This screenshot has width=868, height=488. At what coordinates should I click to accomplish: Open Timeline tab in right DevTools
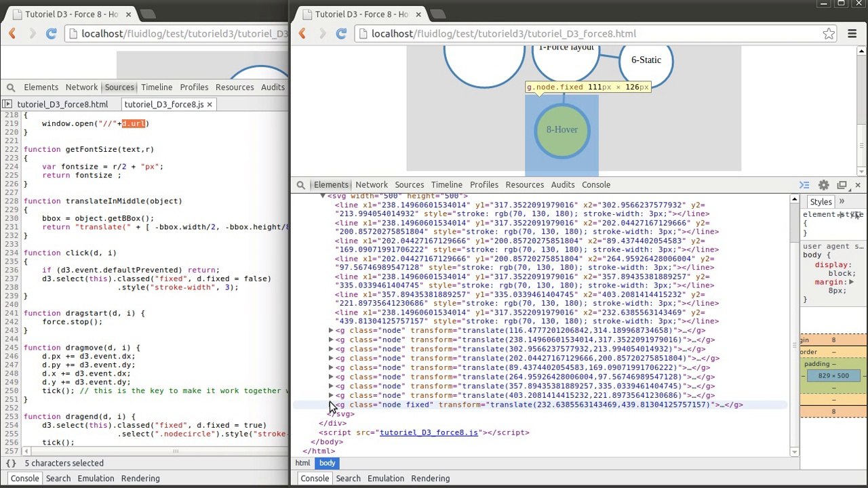pos(447,185)
